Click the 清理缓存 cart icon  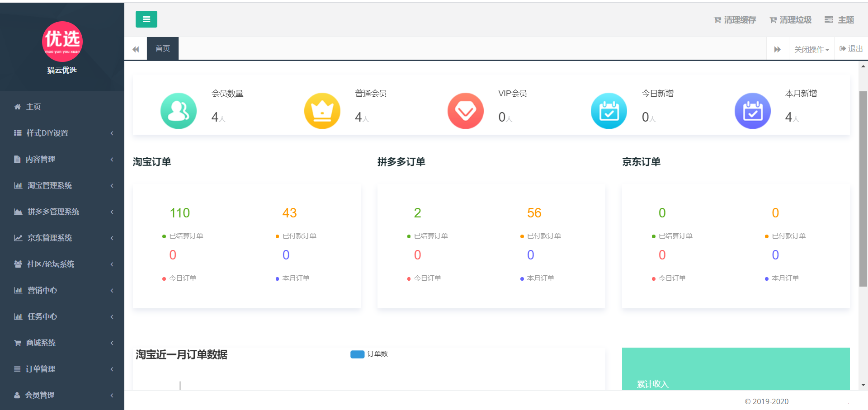pyautogui.click(x=717, y=19)
